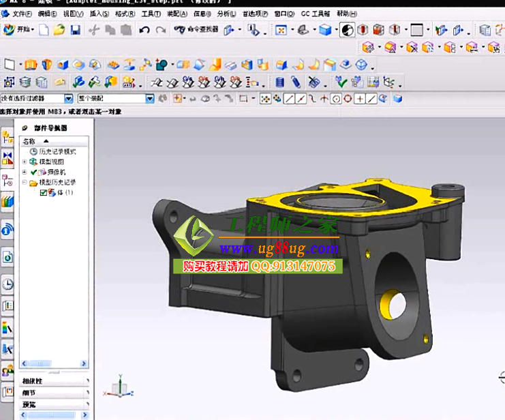Open the 没有选择过滤器 dropdown
Image resolution: width=505 pixels, height=420 pixels.
click(68, 99)
